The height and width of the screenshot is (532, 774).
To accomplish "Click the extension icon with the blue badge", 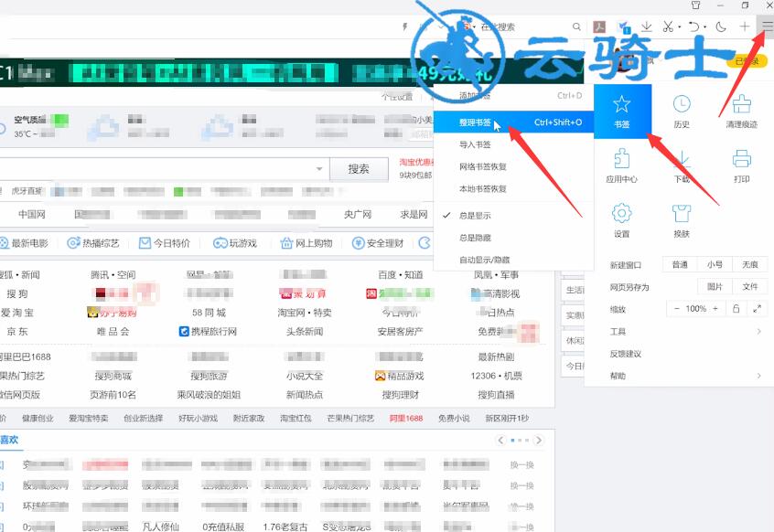I will click(624, 27).
